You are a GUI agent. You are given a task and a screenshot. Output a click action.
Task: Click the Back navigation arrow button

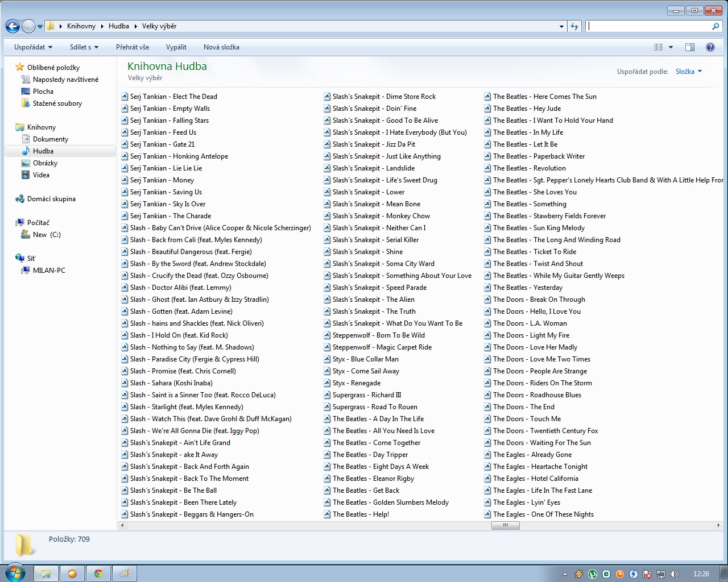point(13,26)
